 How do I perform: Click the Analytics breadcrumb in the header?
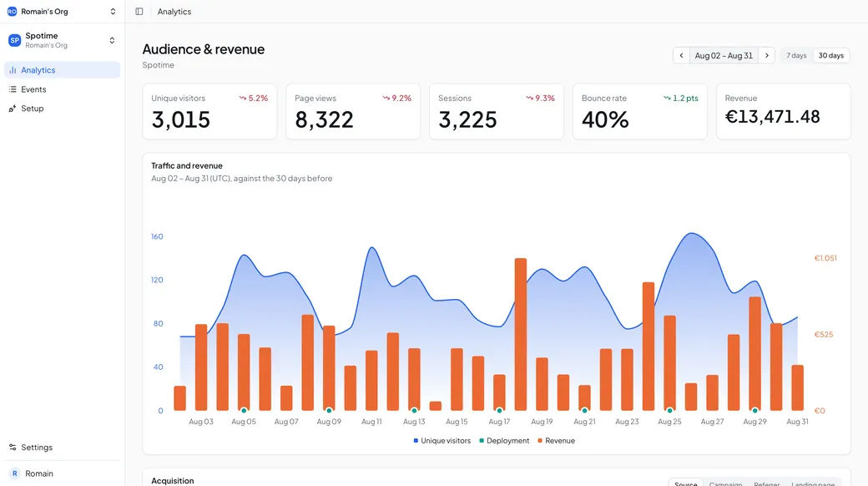(174, 11)
